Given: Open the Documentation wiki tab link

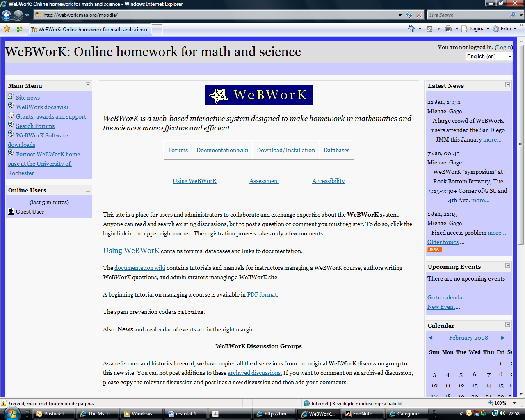Looking at the screenshot, I should pos(222,150).
